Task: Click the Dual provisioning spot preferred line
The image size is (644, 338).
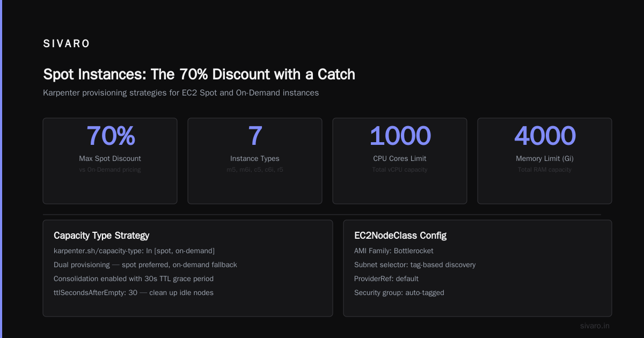Action: [145, 265]
